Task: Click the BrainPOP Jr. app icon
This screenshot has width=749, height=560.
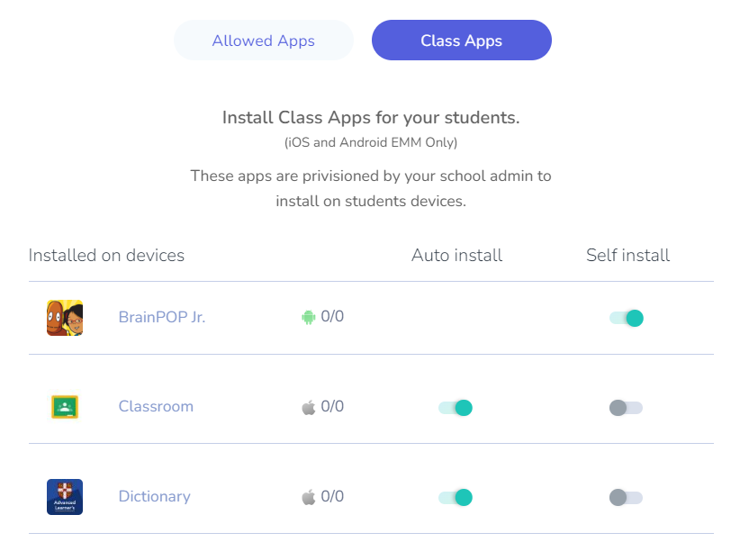Action: 65,318
